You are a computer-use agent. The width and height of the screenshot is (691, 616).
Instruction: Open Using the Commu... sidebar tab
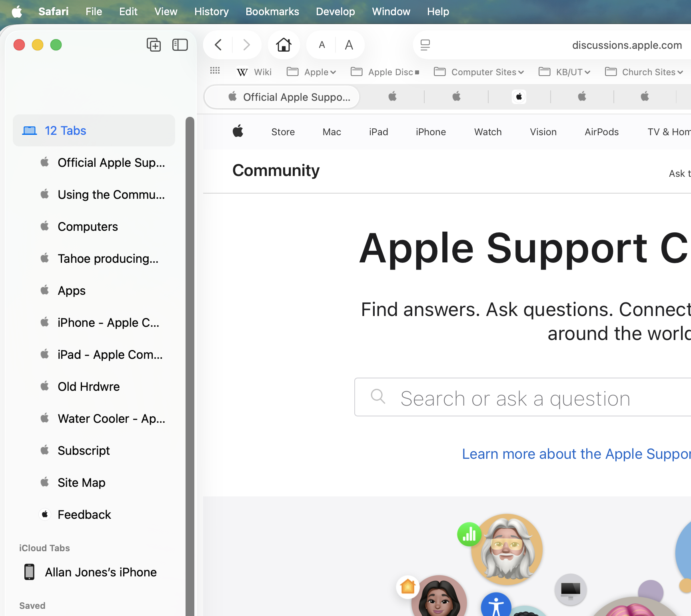tap(103, 194)
